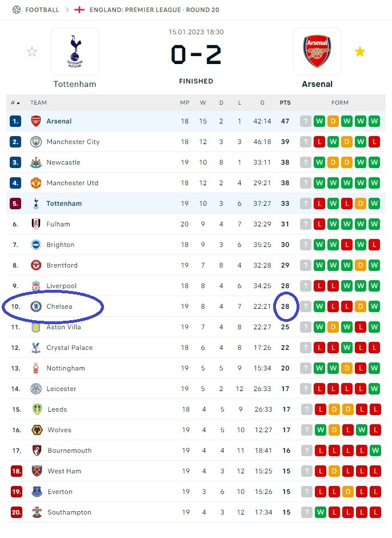Open FOOTBALL breadcrumb menu item
The width and height of the screenshot is (392, 538).
click(x=42, y=10)
